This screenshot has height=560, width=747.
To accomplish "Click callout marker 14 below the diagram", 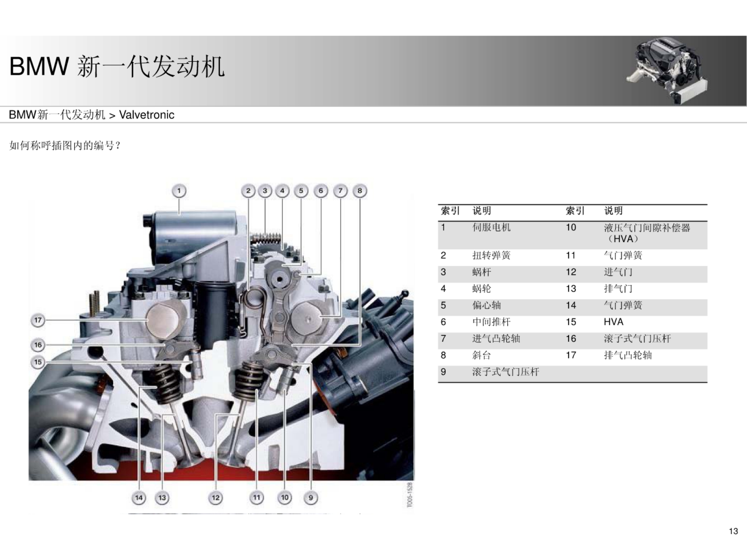I will point(139,497).
